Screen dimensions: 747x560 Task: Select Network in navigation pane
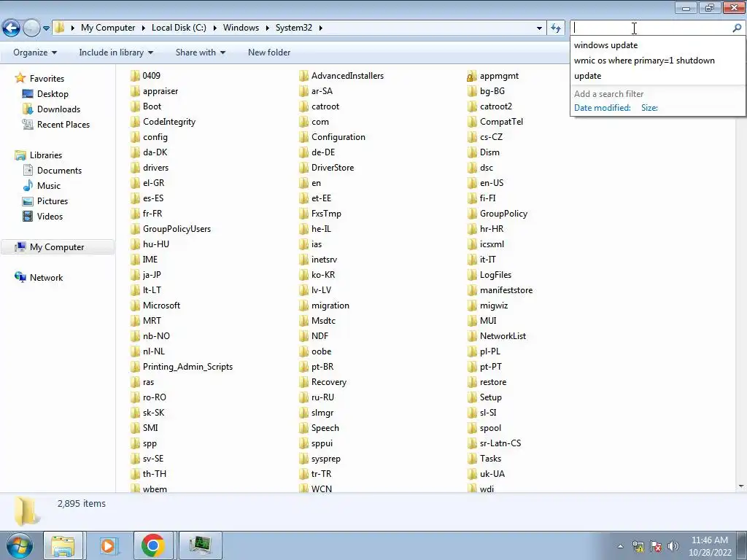point(46,278)
